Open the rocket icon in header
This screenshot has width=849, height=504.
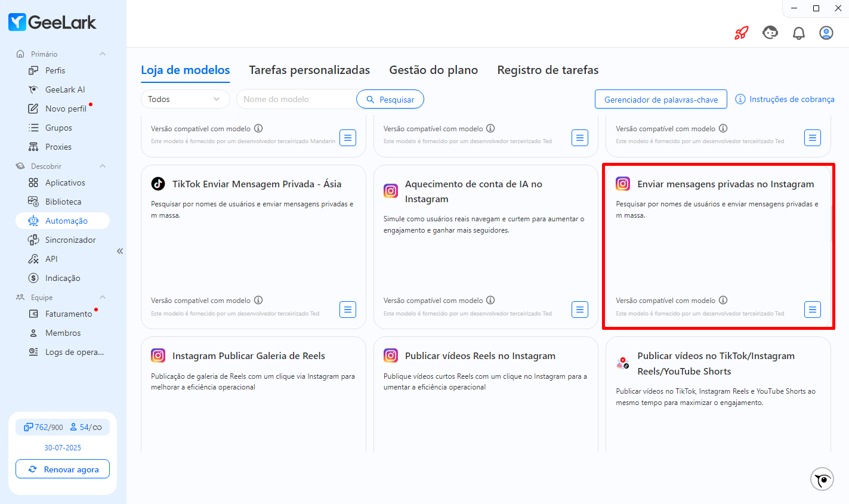click(742, 33)
